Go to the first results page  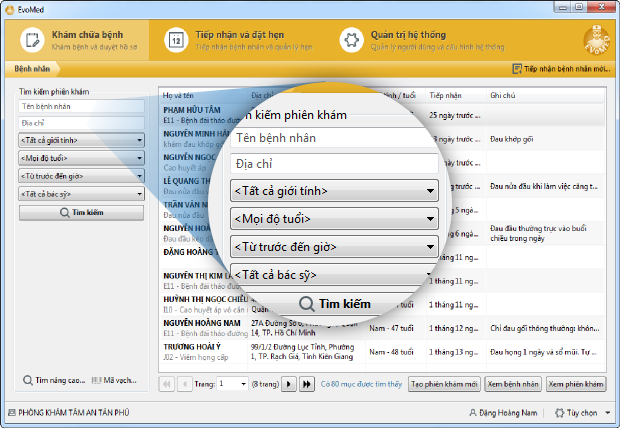tap(167, 384)
